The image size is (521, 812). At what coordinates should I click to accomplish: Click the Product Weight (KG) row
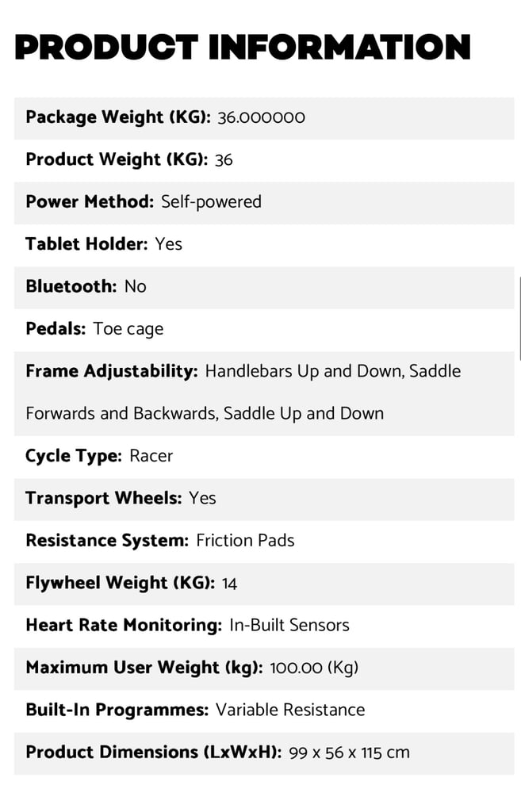pyautogui.click(x=264, y=160)
